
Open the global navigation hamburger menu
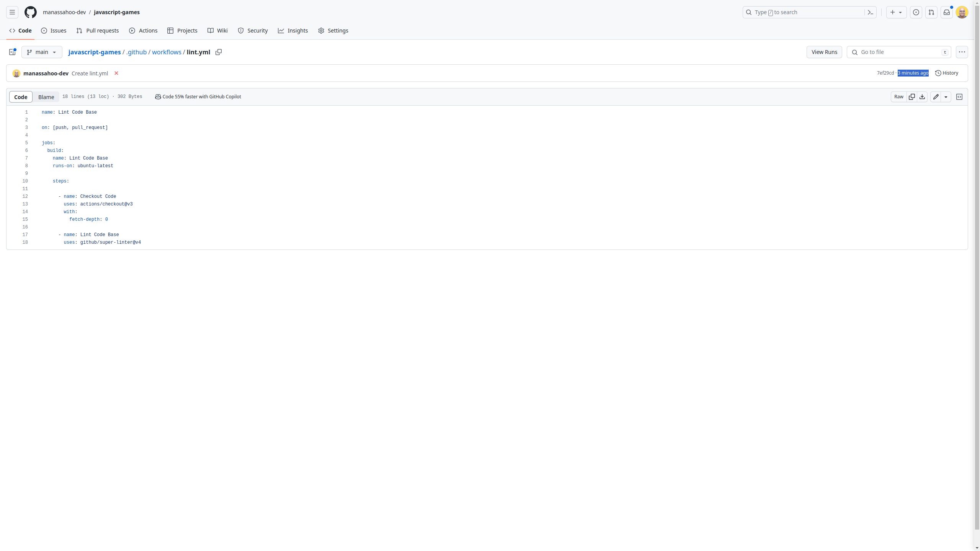(12, 12)
